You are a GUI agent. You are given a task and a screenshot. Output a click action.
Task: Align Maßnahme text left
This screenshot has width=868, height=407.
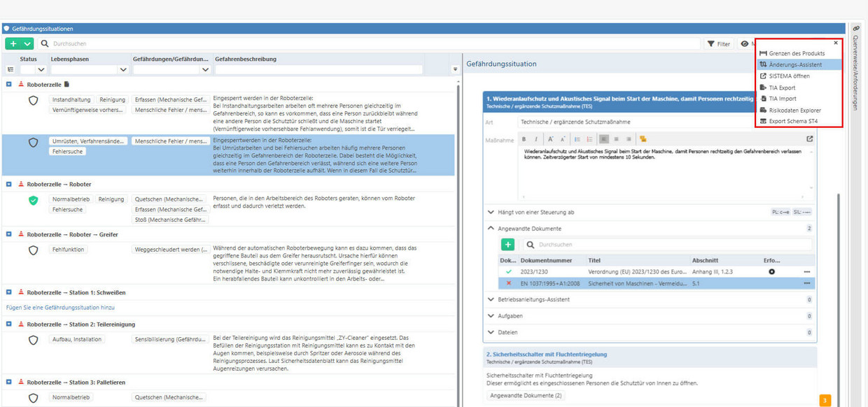604,139
